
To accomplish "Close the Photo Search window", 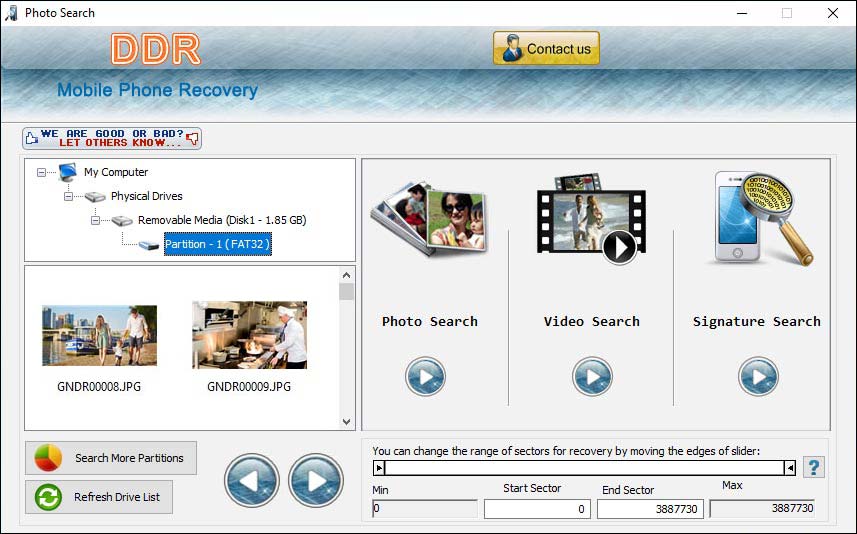I will [833, 13].
